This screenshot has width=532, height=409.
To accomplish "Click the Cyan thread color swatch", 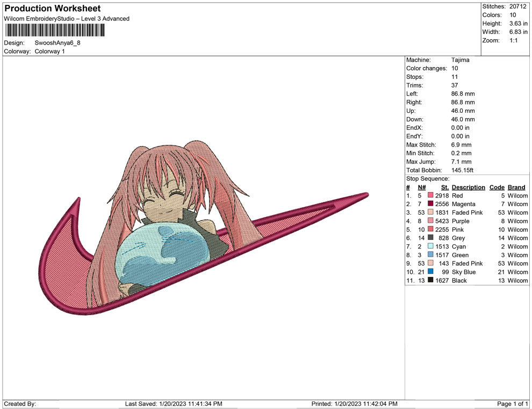I will pyautogui.click(x=430, y=247).
